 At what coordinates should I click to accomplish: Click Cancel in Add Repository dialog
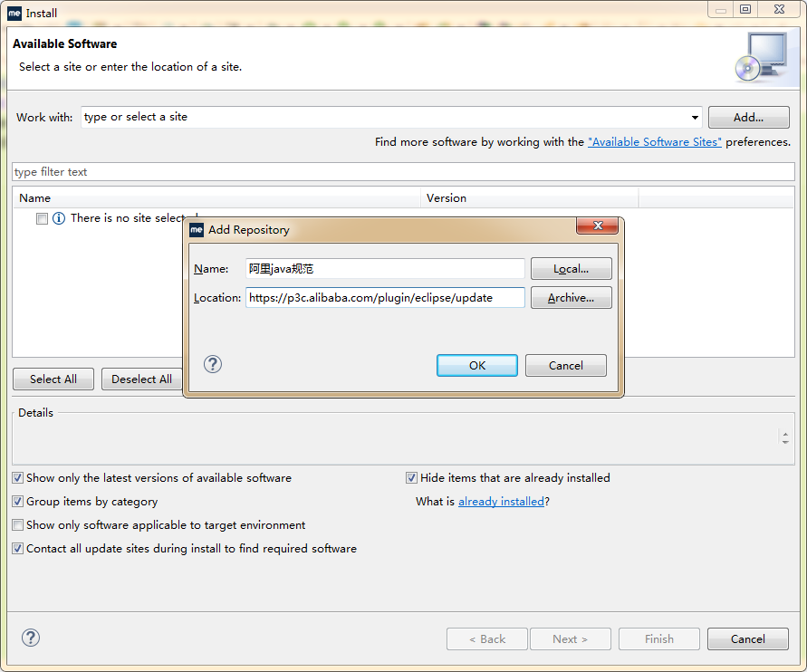pyautogui.click(x=565, y=365)
